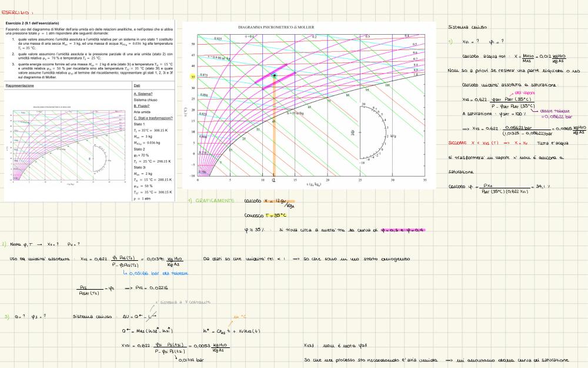Click the 'C. Stati e trasformazioni?' label
Viewport: 588px width, 368px height.
tap(153, 118)
